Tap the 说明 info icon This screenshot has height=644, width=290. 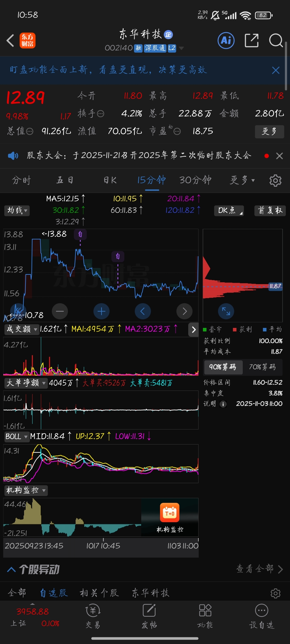[x=223, y=404]
